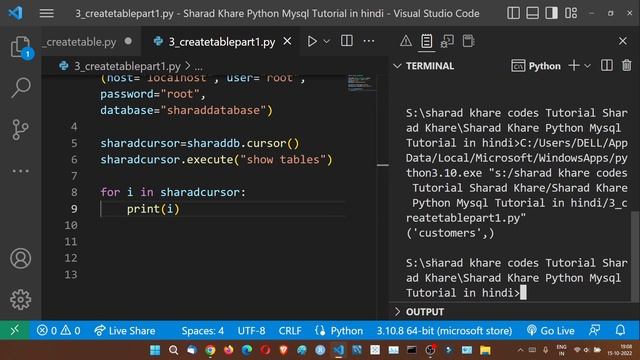Open the new terminal launch profile dropdown

587,66
